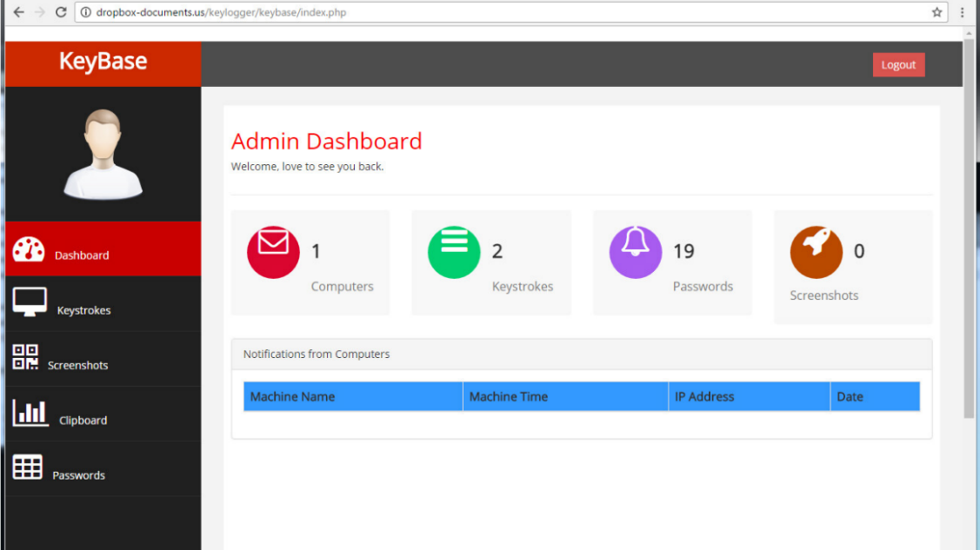Viewport: 980px width, 550px height.
Task: Click the number 19 passwords count
Action: click(x=683, y=251)
